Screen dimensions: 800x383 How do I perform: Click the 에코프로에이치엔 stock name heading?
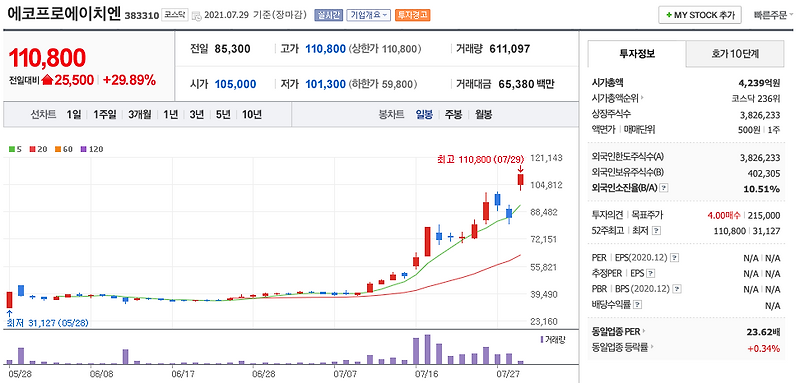[64, 15]
